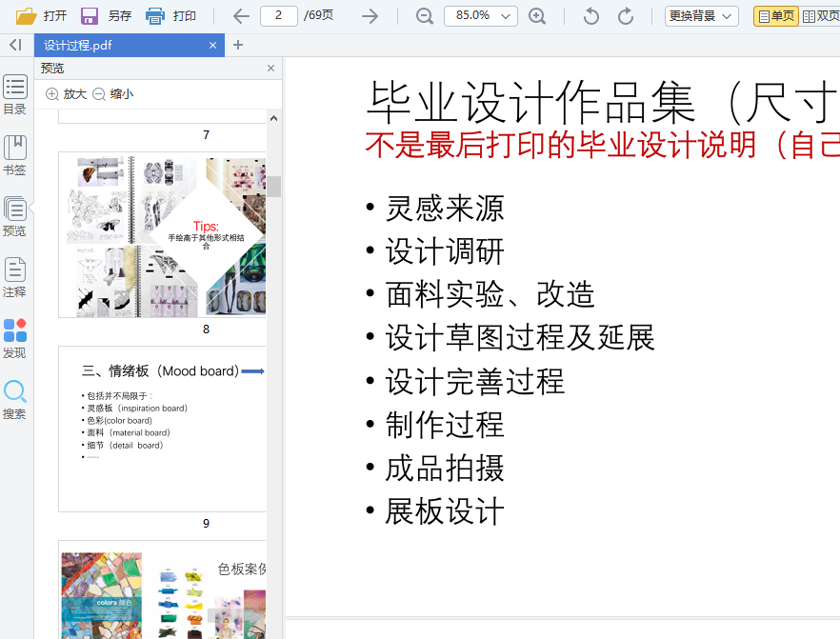Switch to double page (双页) view
This screenshot has height=639, width=840.
(x=821, y=16)
